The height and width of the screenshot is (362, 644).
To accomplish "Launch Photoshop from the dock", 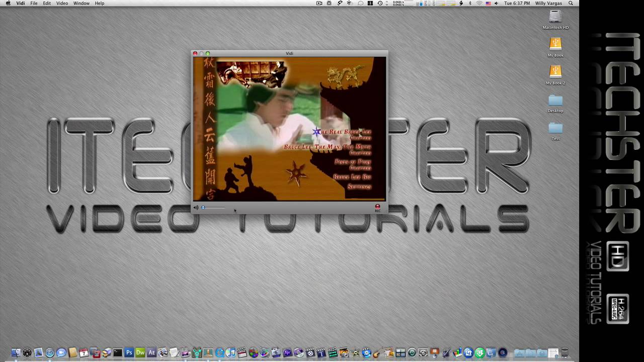I will 129,353.
